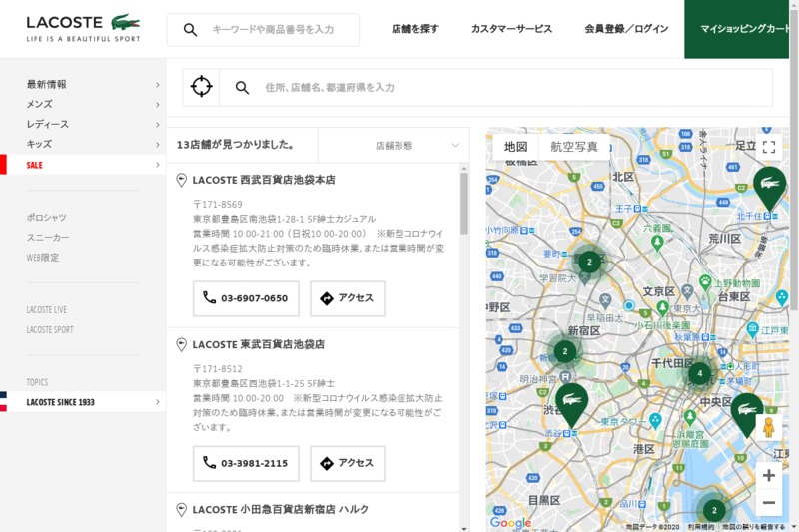Open WEB限定 link
Screen dimensions: 799x532
(43, 258)
